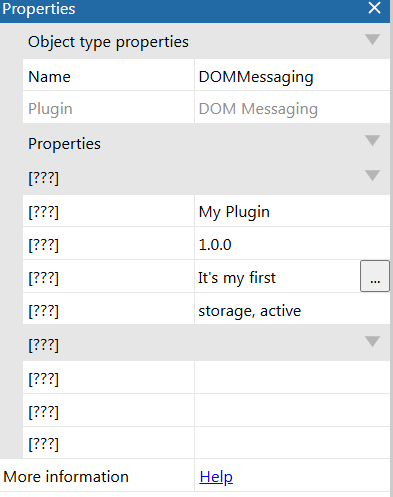This screenshot has width=393, height=497.
Task: Select the first empty value below second group
Action: (292, 377)
